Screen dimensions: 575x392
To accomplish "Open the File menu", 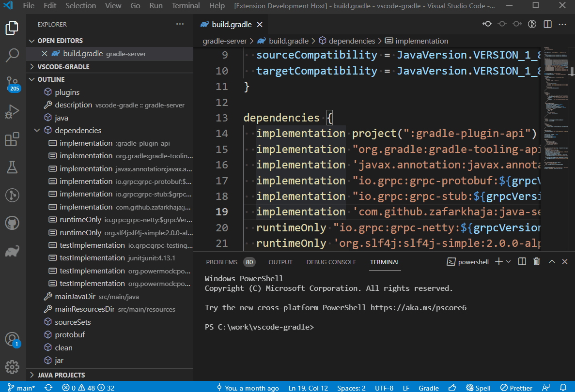I will (x=28, y=6).
